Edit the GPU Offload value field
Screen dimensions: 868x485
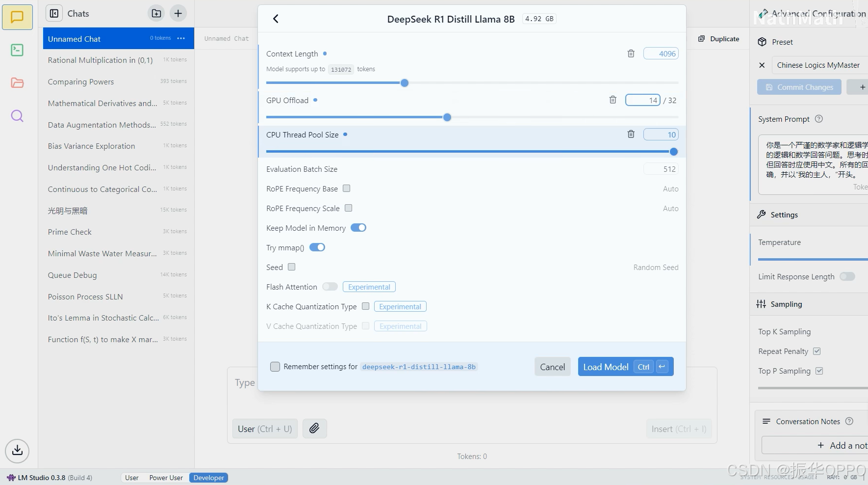point(643,100)
